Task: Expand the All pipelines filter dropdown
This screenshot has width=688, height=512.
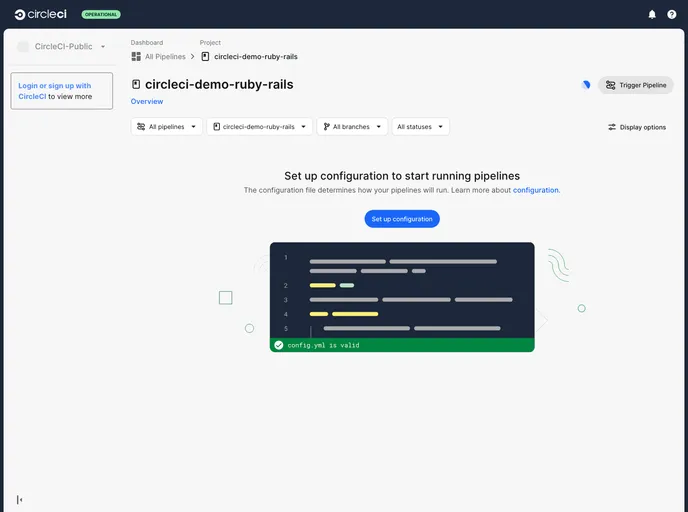Action: point(166,127)
